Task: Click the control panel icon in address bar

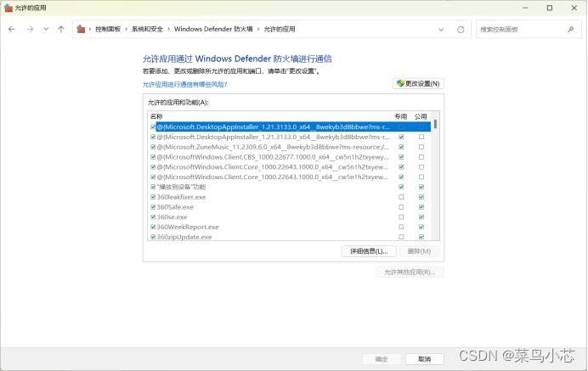Action: click(81, 29)
